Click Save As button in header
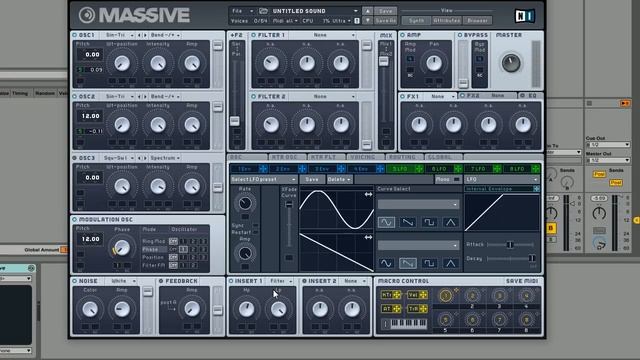 click(385, 21)
